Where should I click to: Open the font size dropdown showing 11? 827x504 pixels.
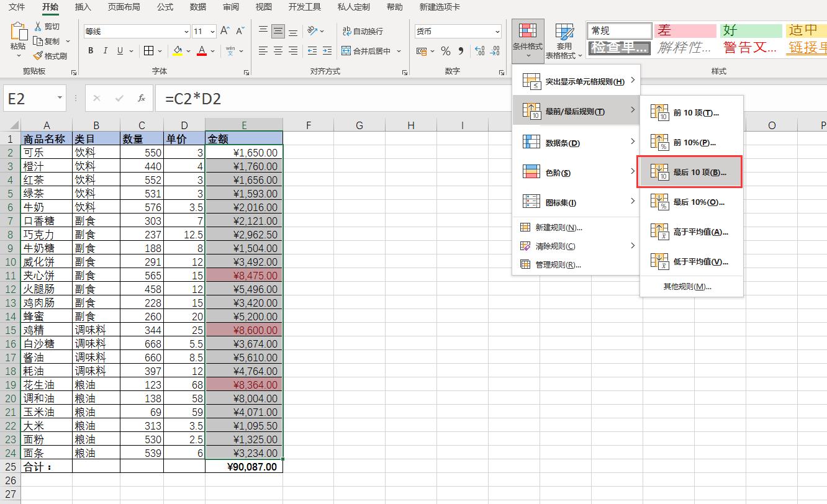[x=212, y=32]
